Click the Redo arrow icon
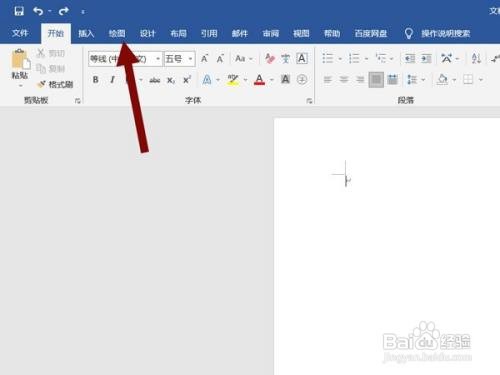 [x=63, y=11]
